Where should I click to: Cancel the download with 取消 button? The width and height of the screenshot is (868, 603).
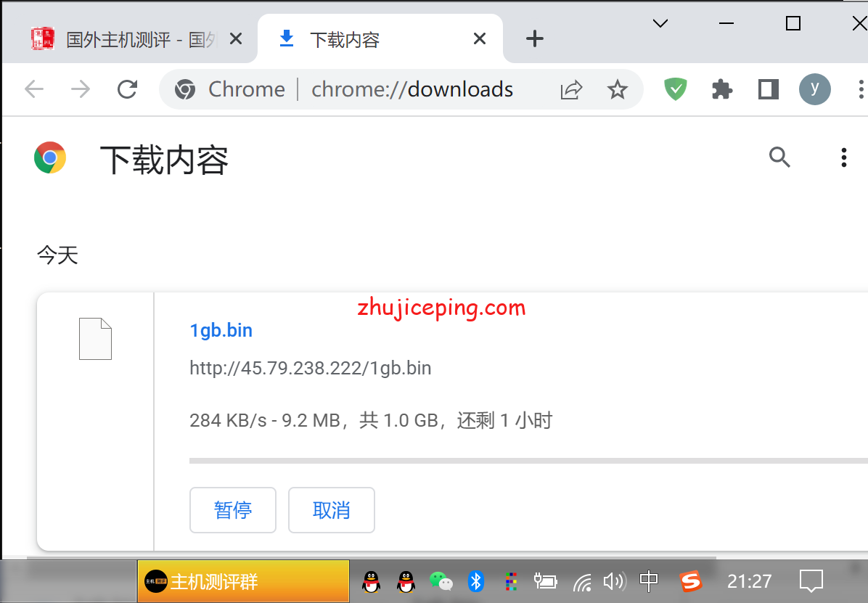(x=332, y=510)
